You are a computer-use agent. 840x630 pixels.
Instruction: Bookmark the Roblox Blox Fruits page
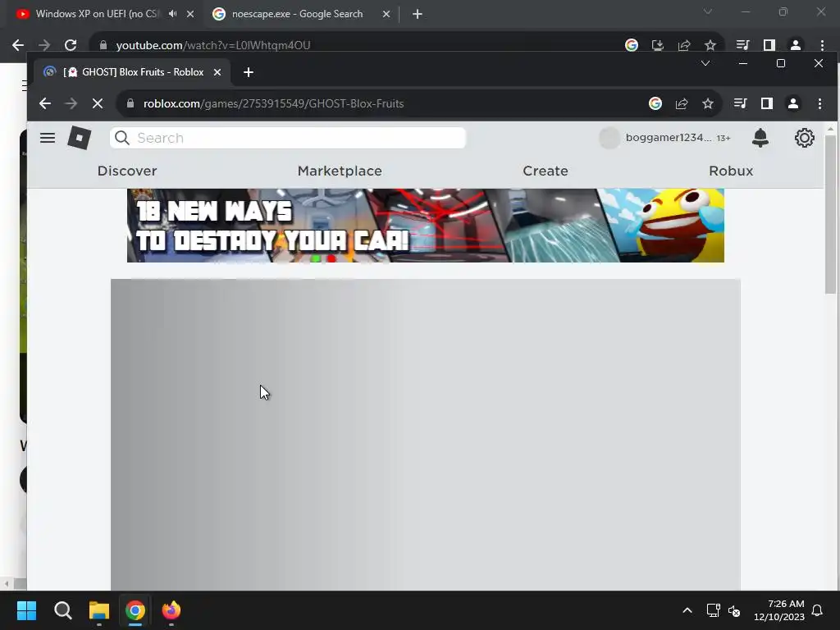point(708,103)
